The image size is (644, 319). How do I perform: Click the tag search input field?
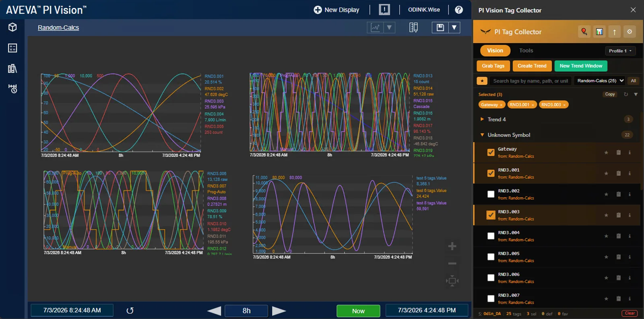click(530, 81)
